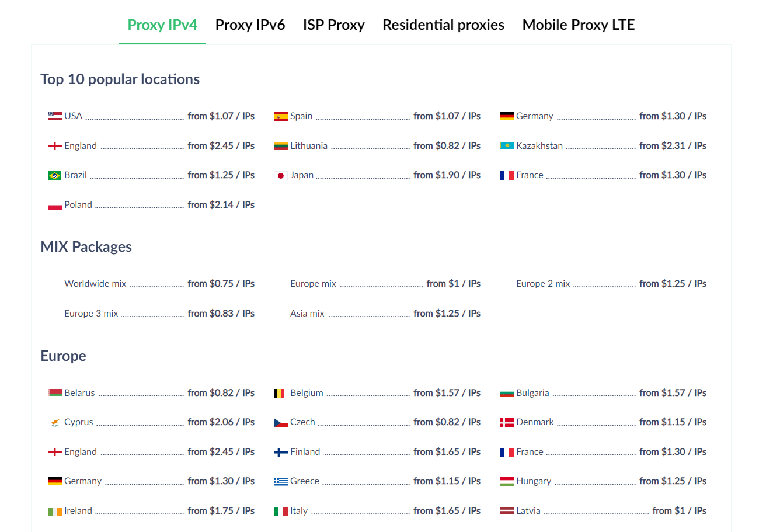Viewport: 759px width, 532px height.
Task: Click the Lithuania flag icon
Action: 281,146
